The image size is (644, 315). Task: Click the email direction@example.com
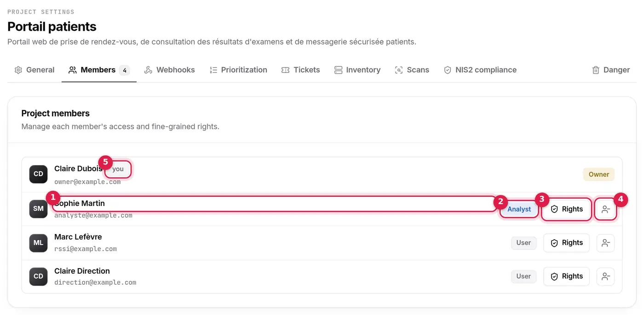pos(95,282)
